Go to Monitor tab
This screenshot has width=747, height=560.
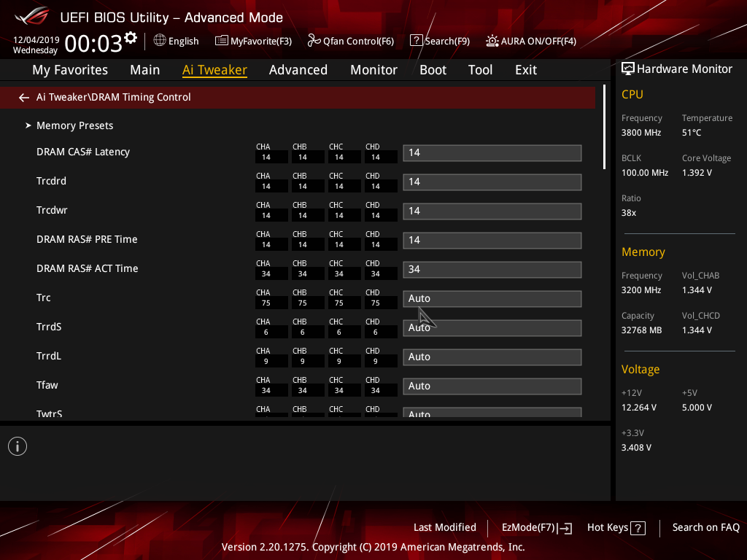[x=374, y=70]
